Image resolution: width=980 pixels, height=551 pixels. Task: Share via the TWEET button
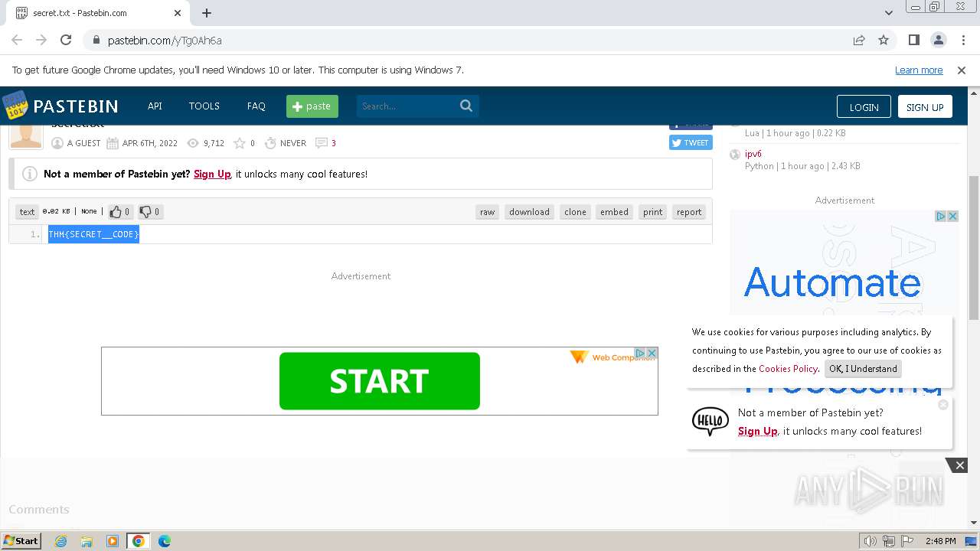pos(691,142)
